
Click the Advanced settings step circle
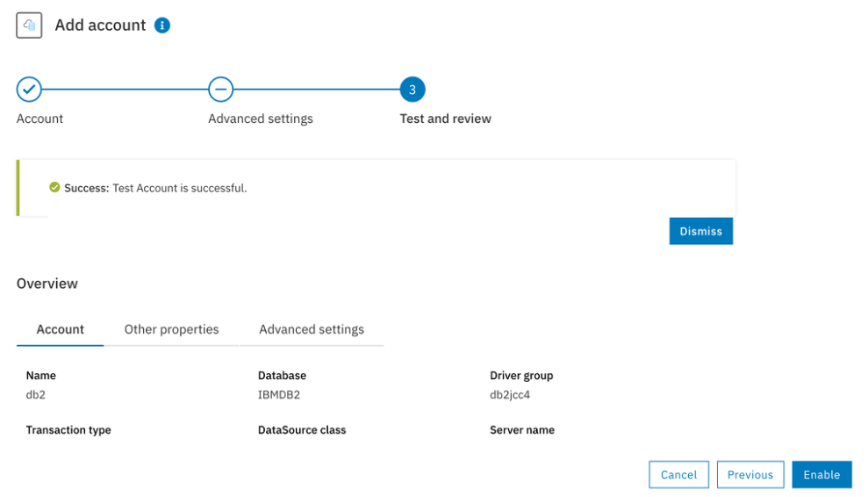[221, 90]
